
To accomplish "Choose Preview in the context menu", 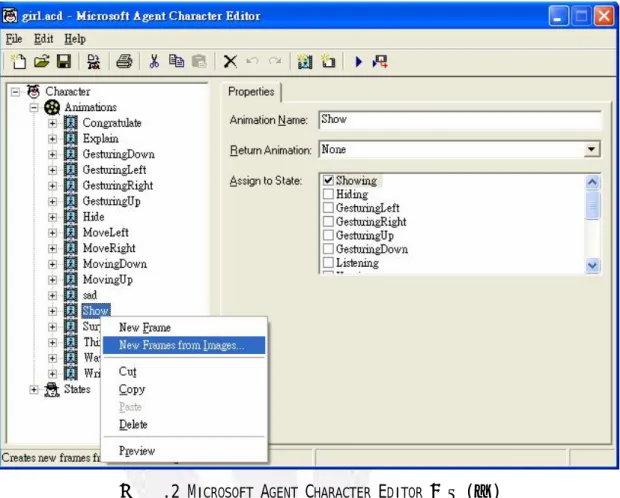I will pyautogui.click(x=184, y=451).
